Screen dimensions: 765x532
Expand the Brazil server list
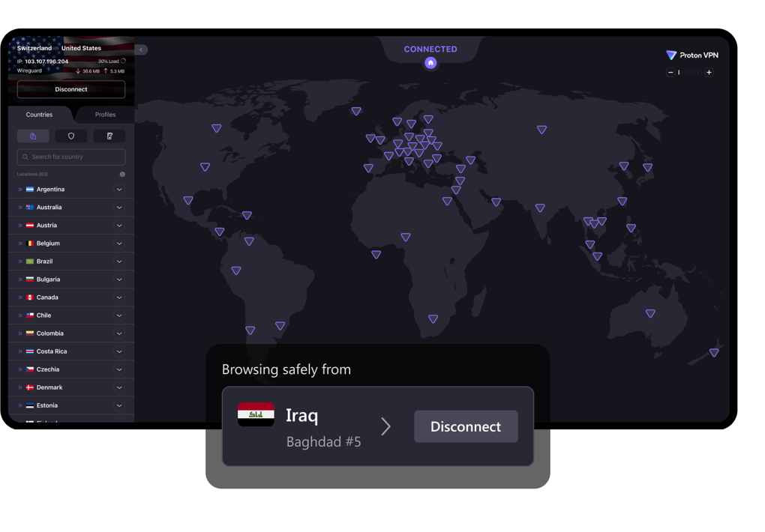pos(119,262)
